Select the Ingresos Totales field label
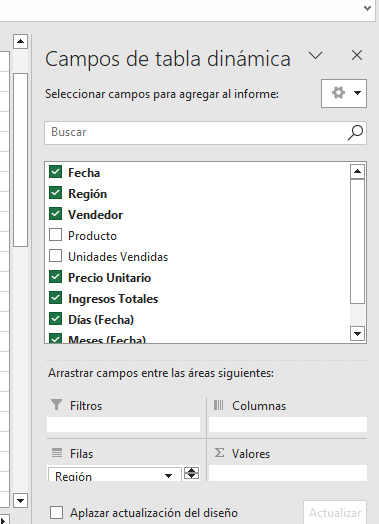This screenshot has width=379, height=524. click(113, 299)
